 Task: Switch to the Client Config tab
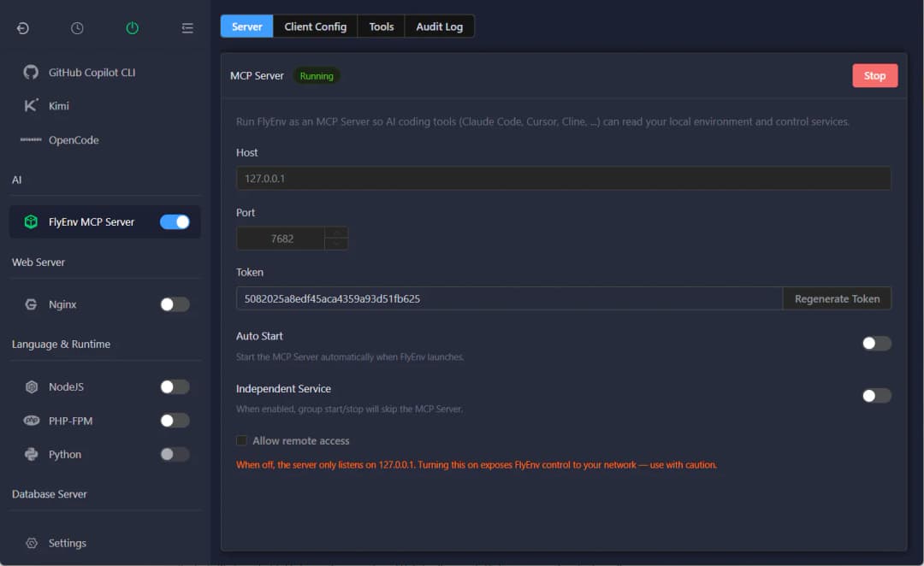(x=315, y=27)
